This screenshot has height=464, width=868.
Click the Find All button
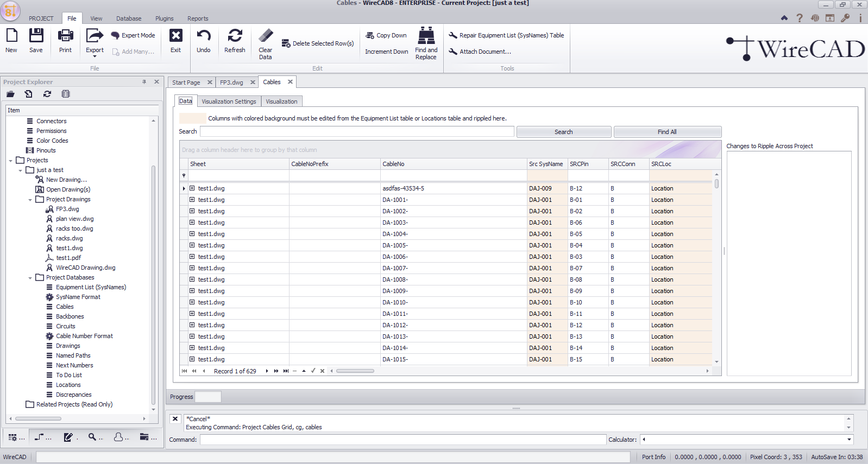[x=667, y=132]
